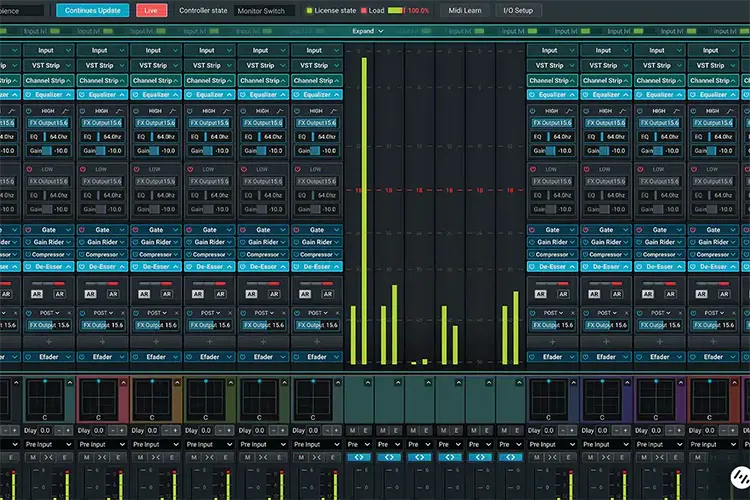The height and width of the screenshot is (500, 750).
Task: Open the Gate dropdown in the leftmost complete strip
Action: pos(48,230)
